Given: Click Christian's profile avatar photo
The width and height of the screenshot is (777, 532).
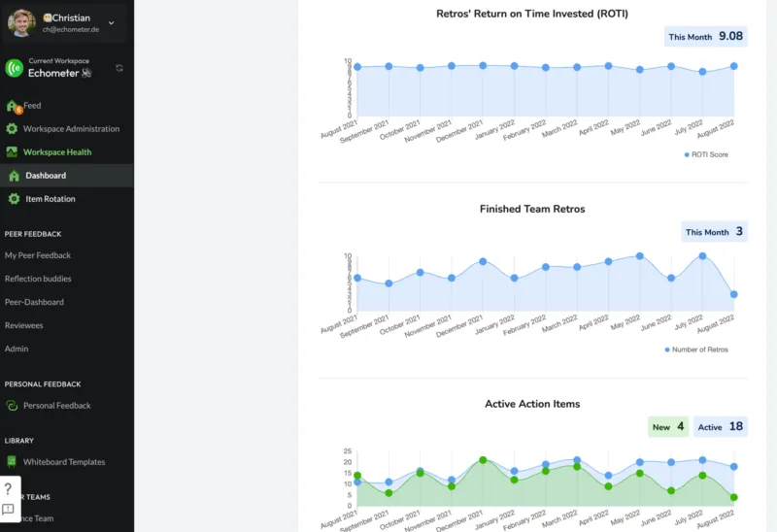Looking at the screenshot, I should (x=21, y=22).
